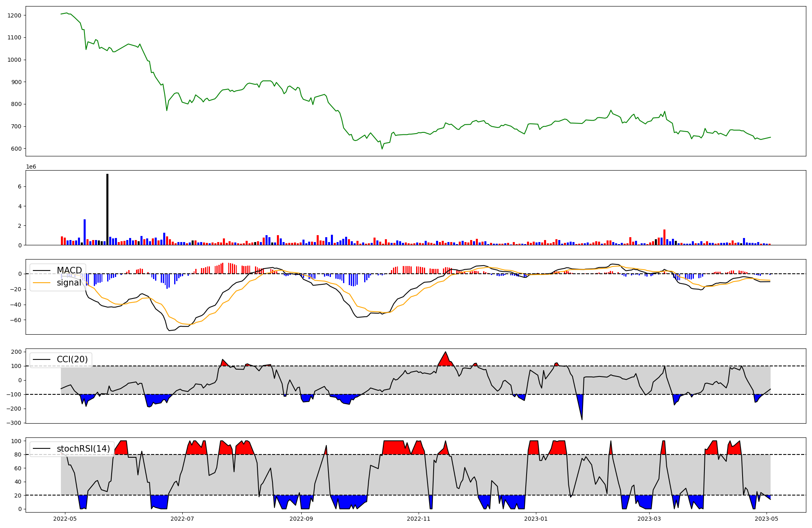Click the 2022-07 date tick label
Image resolution: width=812 pixels, height=528 pixels.
[x=182, y=519]
